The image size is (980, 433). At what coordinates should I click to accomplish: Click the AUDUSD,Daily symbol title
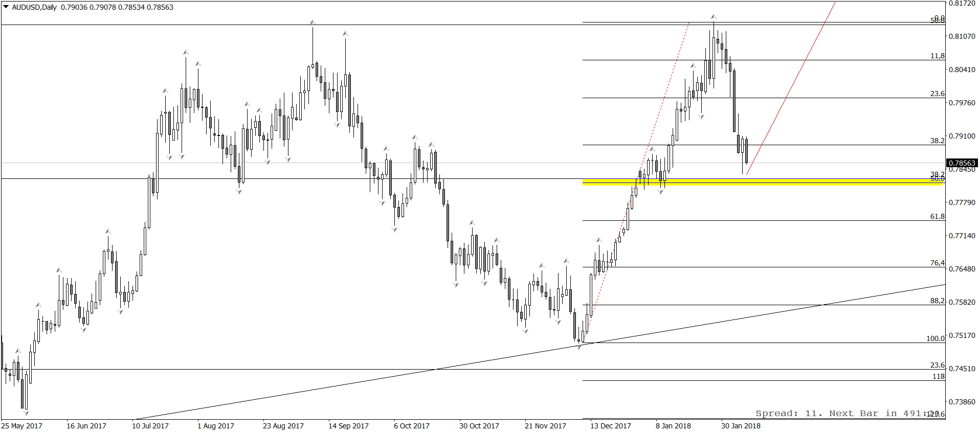pyautogui.click(x=34, y=7)
